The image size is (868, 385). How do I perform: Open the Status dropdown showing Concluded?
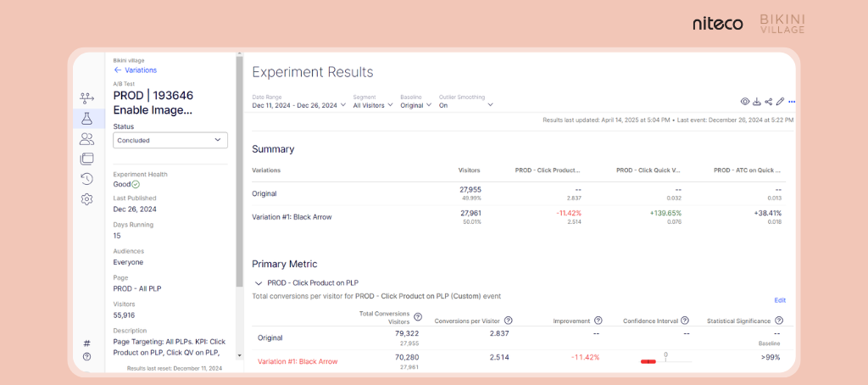coord(170,140)
